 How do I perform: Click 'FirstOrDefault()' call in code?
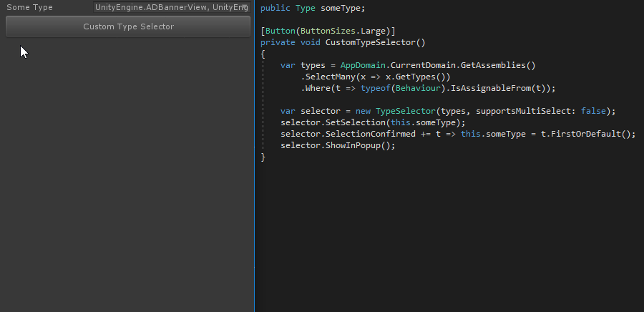click(x=590, y=135)
